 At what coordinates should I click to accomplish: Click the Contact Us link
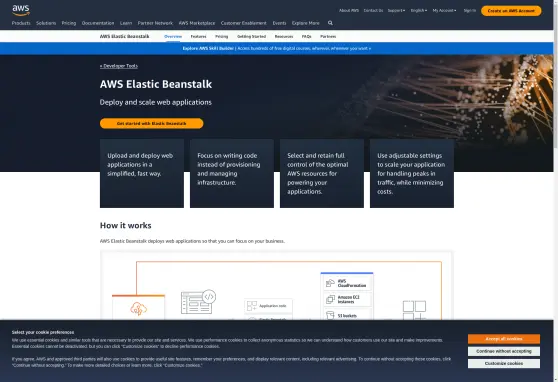pyautogui.click(x=373, y=11)
